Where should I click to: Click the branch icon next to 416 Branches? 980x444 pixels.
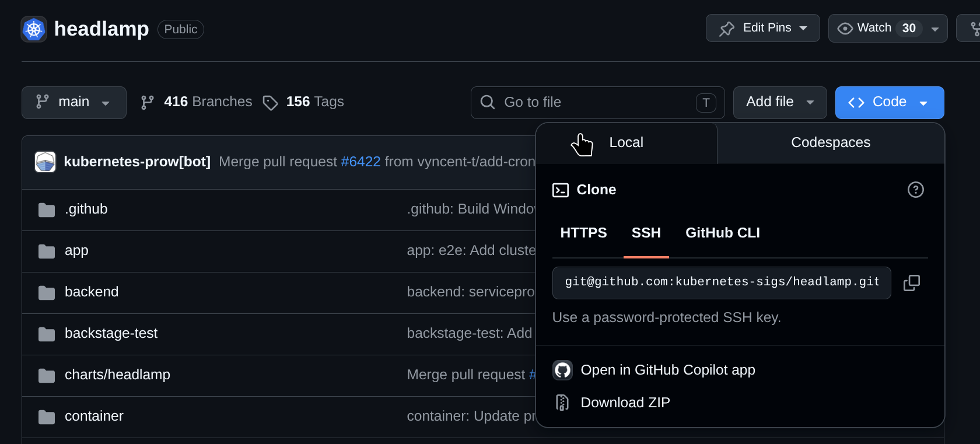point(148,102)
